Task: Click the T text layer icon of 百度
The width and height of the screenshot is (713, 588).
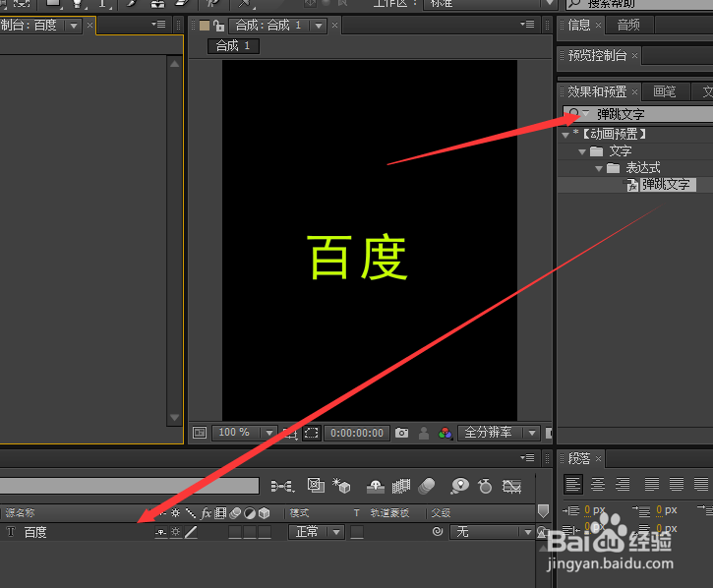Action: pyautogui.click(x=11, y=532)
